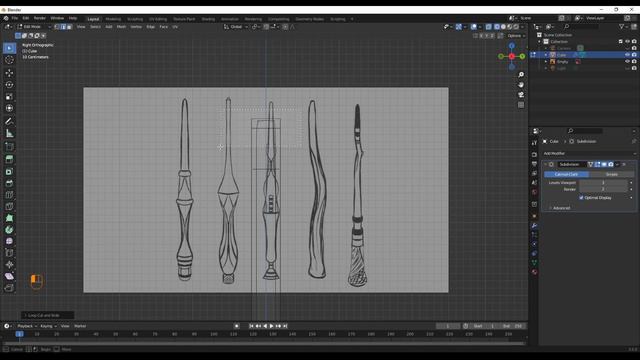The height and width of the screenshot is (360, 640).
Task: Select the Bevel tool
Action: tap(9, 183)
